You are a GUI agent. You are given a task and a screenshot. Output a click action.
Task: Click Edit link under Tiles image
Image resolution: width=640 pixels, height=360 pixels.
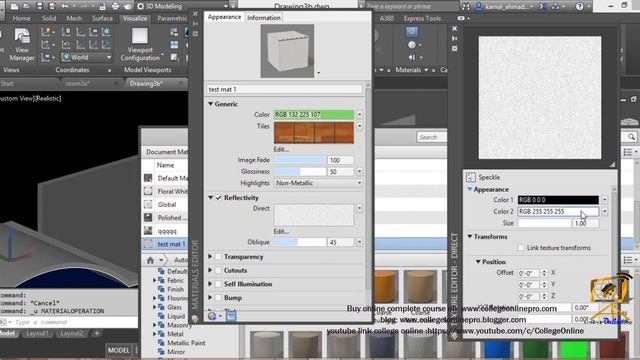click(281, 149)
